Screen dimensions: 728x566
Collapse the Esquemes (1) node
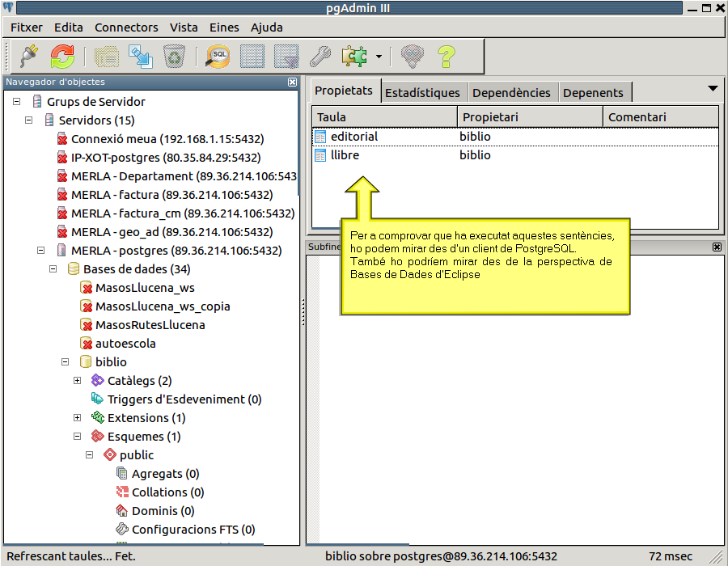pyautogui.click(x=77, y=436)
